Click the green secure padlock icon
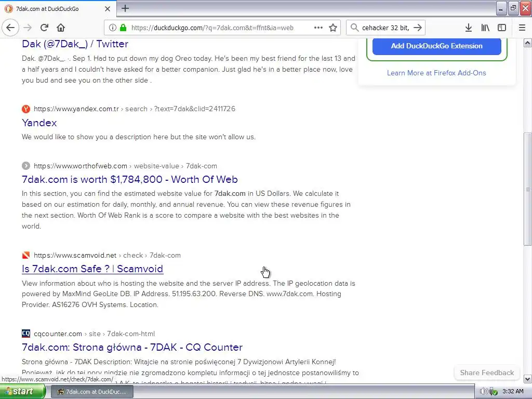 coord(123,28)
